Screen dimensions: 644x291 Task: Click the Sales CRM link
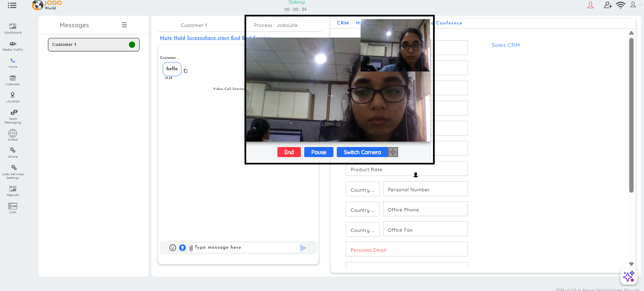coord(505,45)
